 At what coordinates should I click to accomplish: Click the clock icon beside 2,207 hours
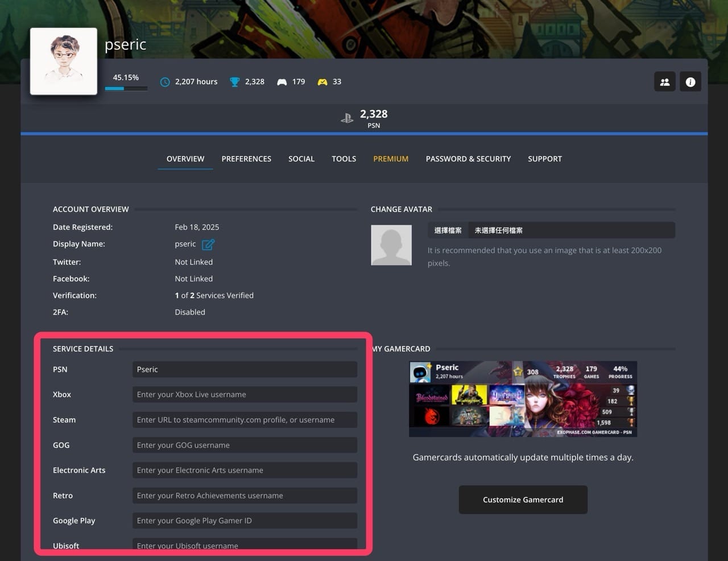[165, 82]
